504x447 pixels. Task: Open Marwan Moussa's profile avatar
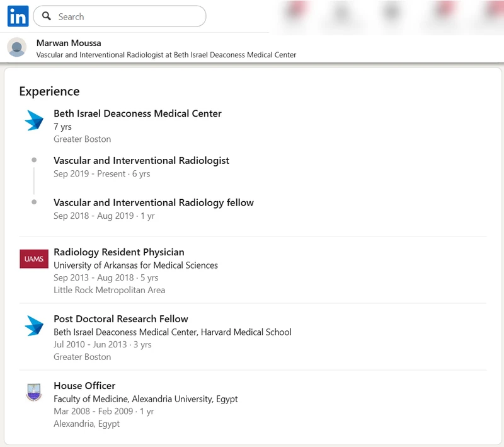[x=17, y=48]
